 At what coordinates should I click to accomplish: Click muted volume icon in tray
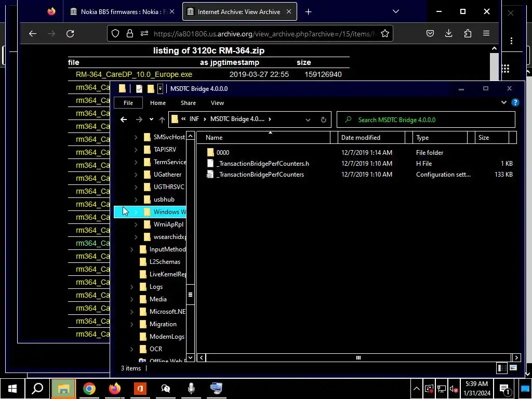[454, 389]
